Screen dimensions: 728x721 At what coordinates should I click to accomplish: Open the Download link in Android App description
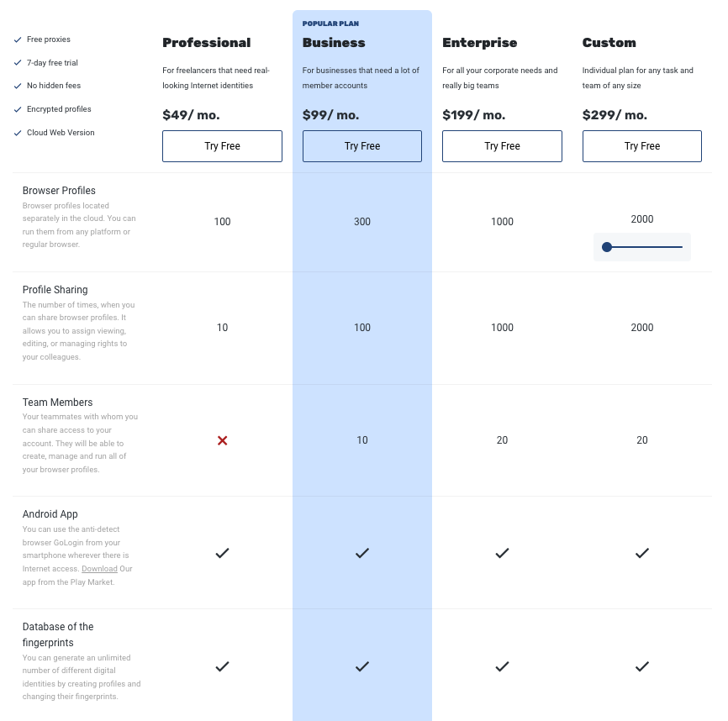(x=99, y=569)
